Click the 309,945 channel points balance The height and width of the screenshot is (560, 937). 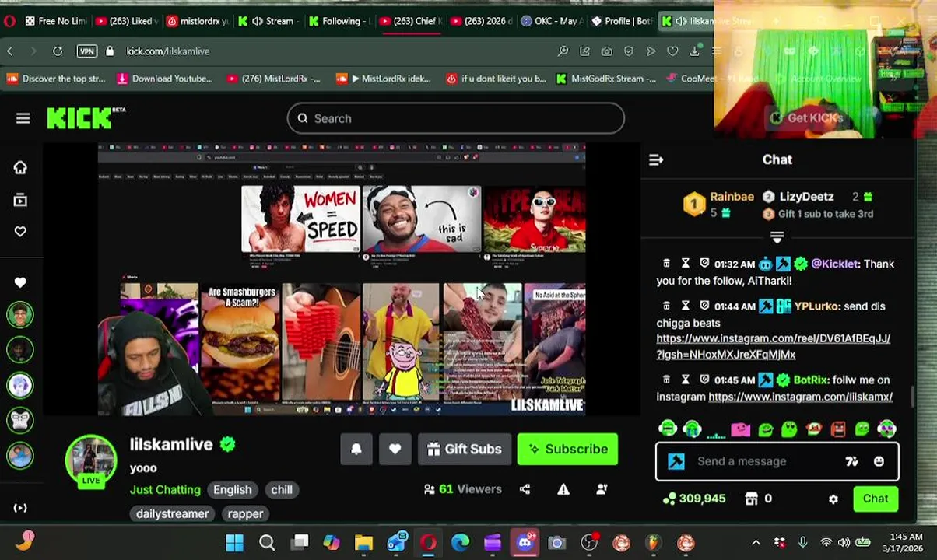coord(694,499)
